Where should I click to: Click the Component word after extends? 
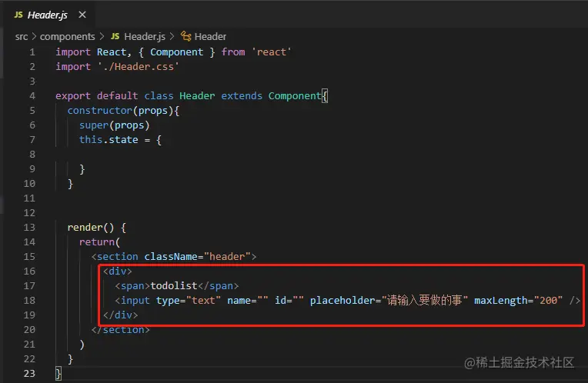(294, 96)
